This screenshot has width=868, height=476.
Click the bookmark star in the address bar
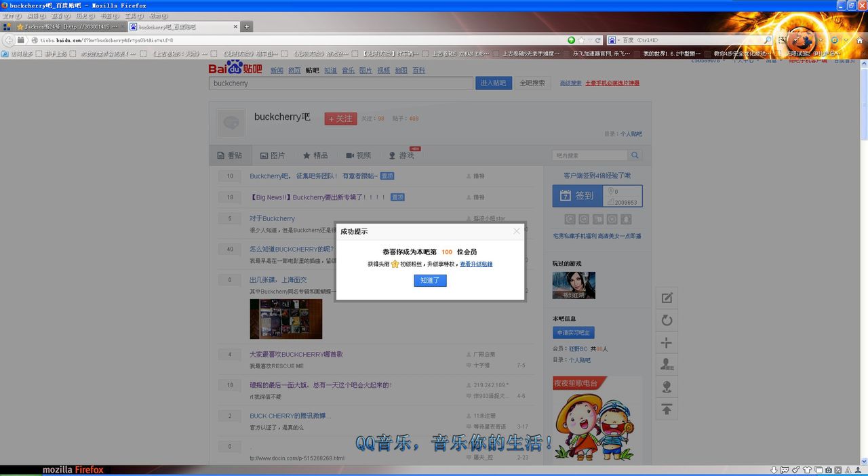(x=581, y=40)
